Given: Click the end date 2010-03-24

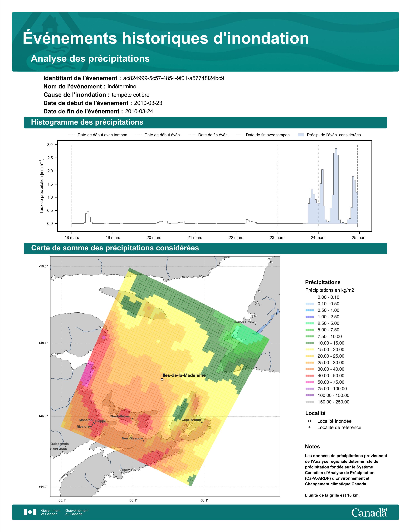Looking at the screenshot, I should 139,111.
